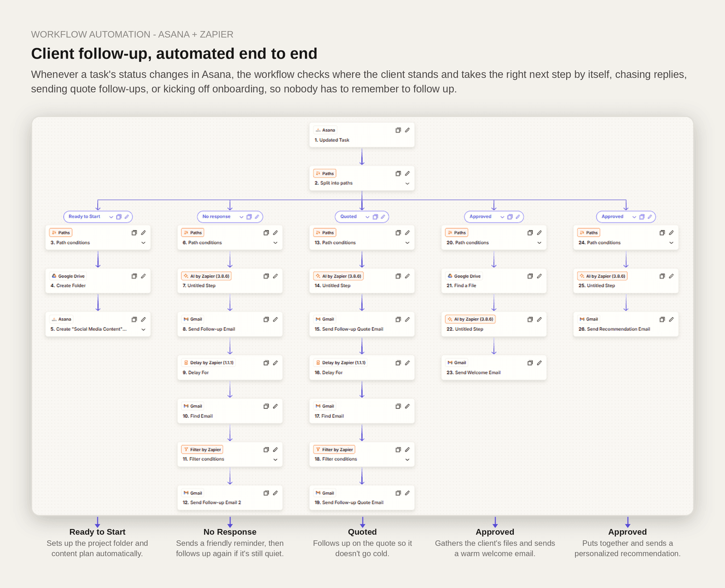Expand 3. Path conditions chevron
The height and width of the screenshot is (588, 725).
[143, 243]
